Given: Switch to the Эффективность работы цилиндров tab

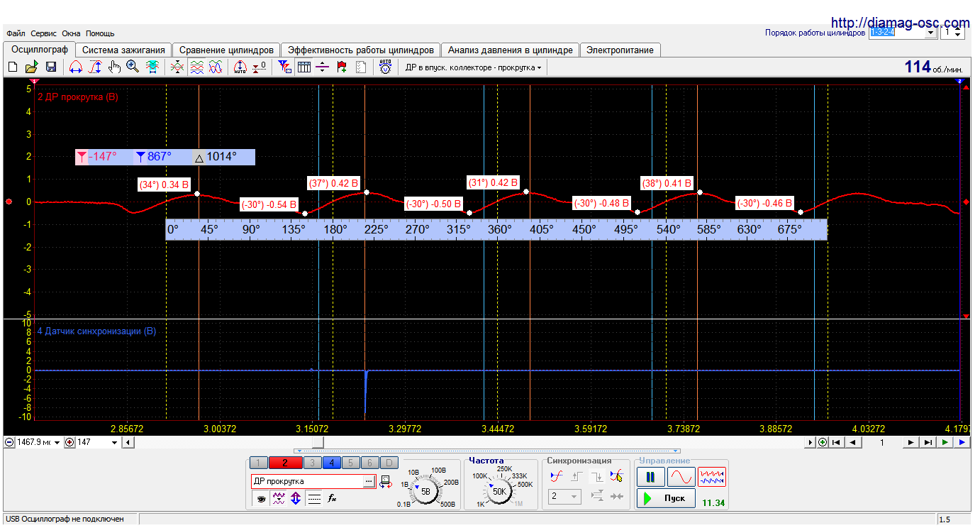Looking at the screenshot, I should click(361, 50).
